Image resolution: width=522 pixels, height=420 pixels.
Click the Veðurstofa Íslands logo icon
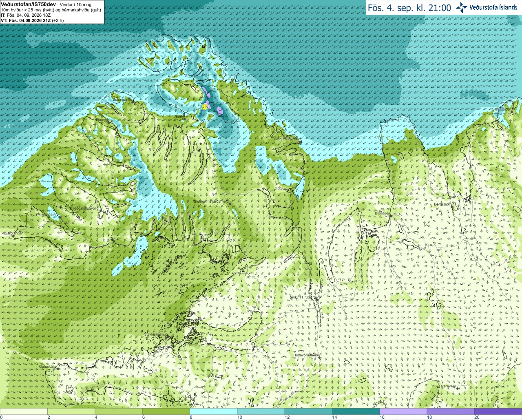(x=462, y=7)
